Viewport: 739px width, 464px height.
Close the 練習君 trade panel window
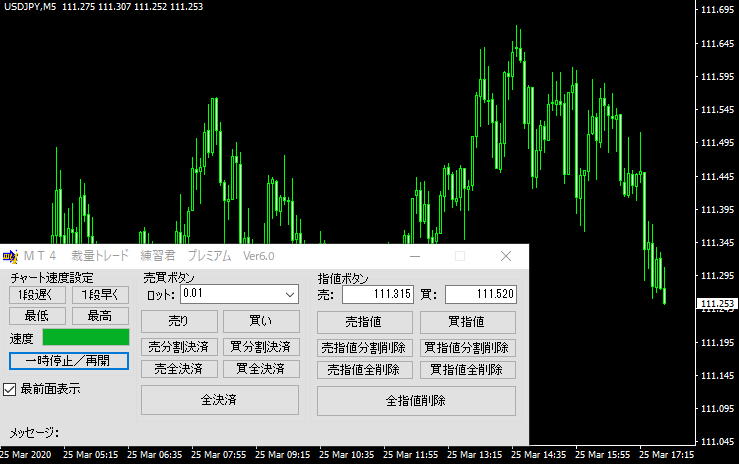pos(506,256)
